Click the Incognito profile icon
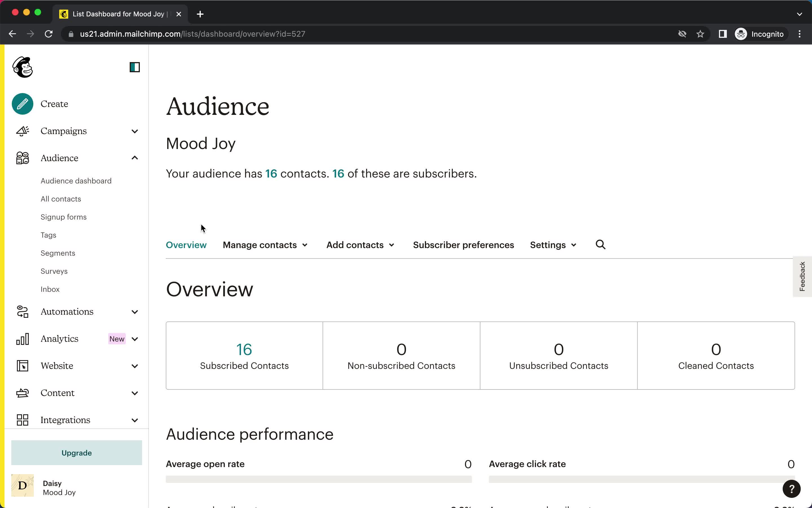Screen dimensions: 812x508 click(x=741, y=34)
